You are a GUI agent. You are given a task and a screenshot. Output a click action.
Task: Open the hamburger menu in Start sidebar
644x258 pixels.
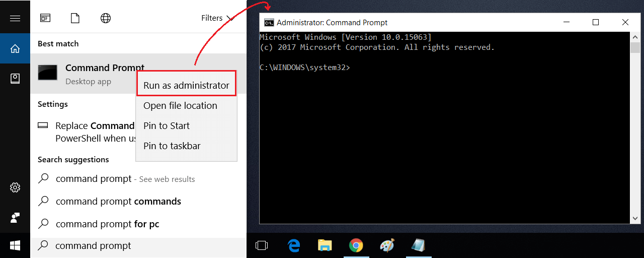click(15, 18)
